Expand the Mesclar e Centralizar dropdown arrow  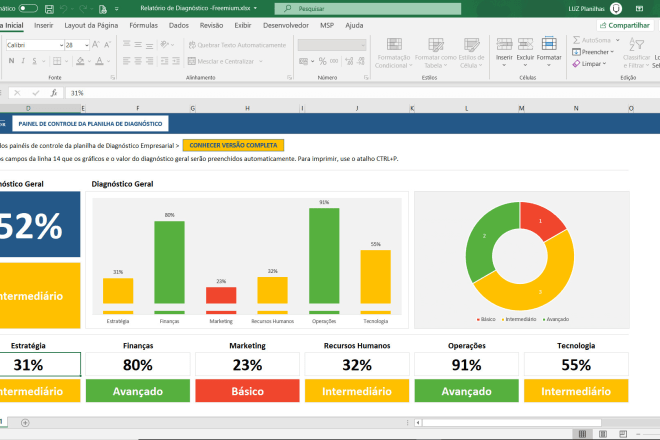pyautogui.click(x=261, y=61)
